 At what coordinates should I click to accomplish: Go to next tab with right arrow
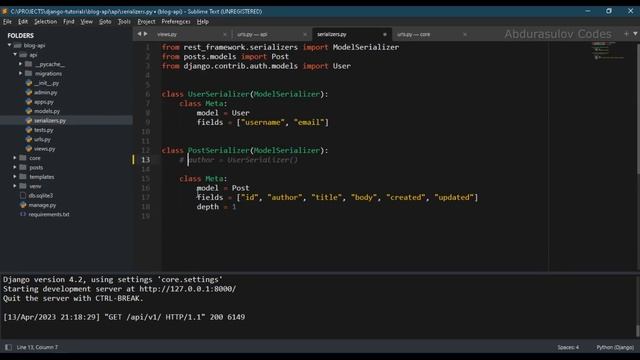[146, 34]
